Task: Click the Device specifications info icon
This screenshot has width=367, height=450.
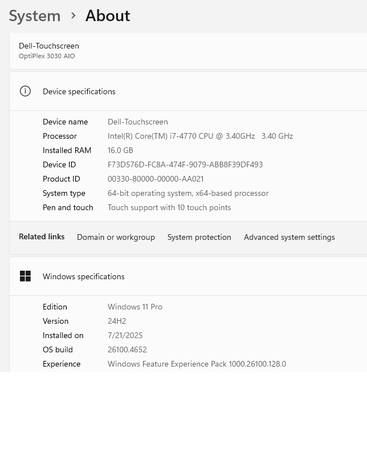Action: (25, 91)
